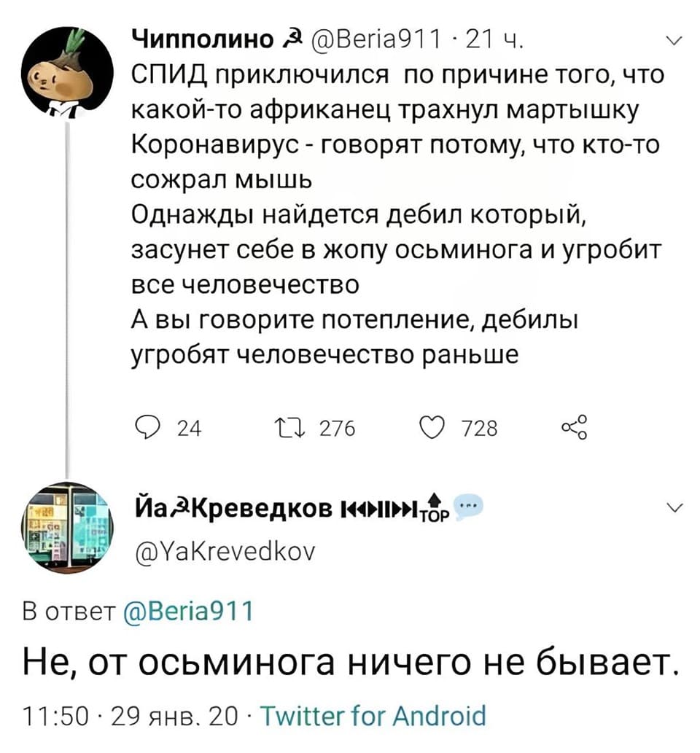Screen dimensions: 700x753
Task: Open the dropdown arrow on ЙаКреведков's reply
Action: point(674,508)
